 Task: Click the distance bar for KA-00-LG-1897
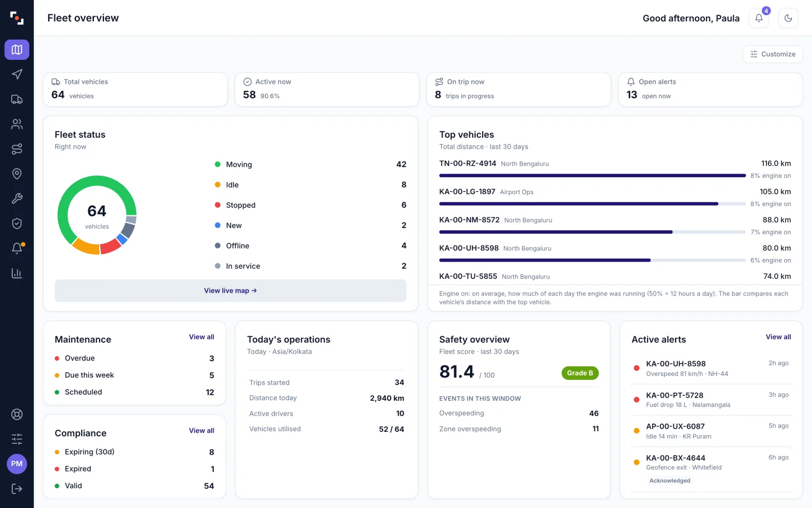593,204
